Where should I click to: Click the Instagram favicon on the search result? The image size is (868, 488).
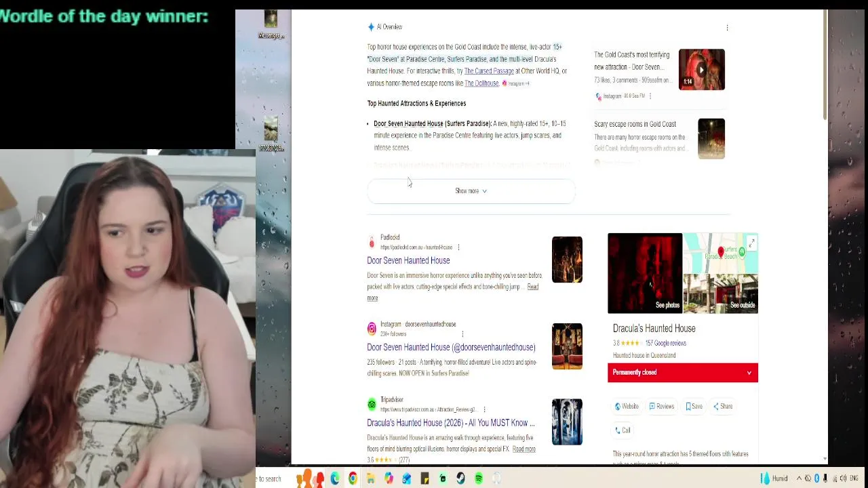point(372,329)
